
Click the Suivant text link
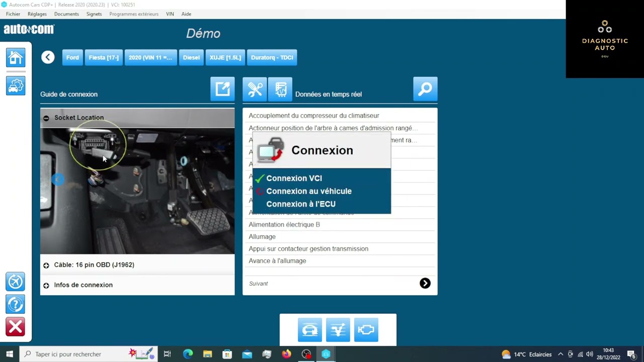[258, 284]
